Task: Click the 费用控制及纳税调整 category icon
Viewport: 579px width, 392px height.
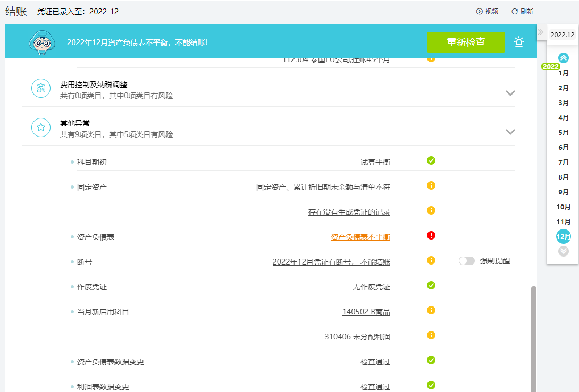Action: (41, 88)
